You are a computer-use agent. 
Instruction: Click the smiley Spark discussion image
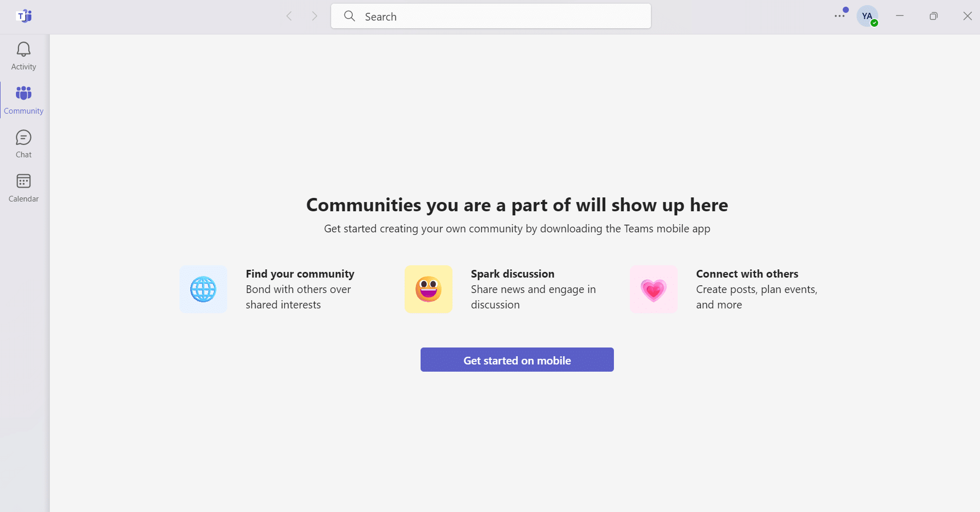coord(429,289)
